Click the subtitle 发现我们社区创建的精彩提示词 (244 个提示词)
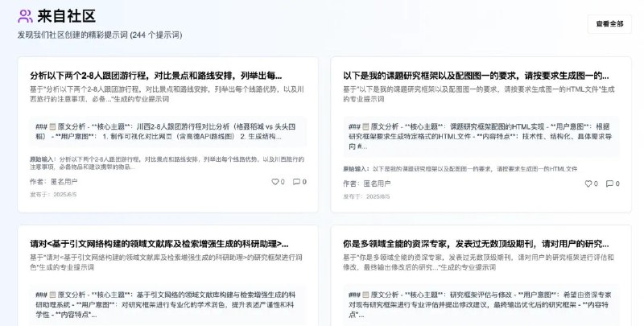The image size is (644, 326). click(x=100, y=35)
